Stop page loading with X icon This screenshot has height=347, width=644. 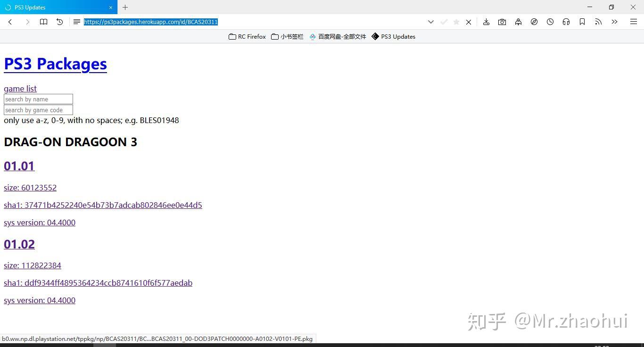click(469, 22)
